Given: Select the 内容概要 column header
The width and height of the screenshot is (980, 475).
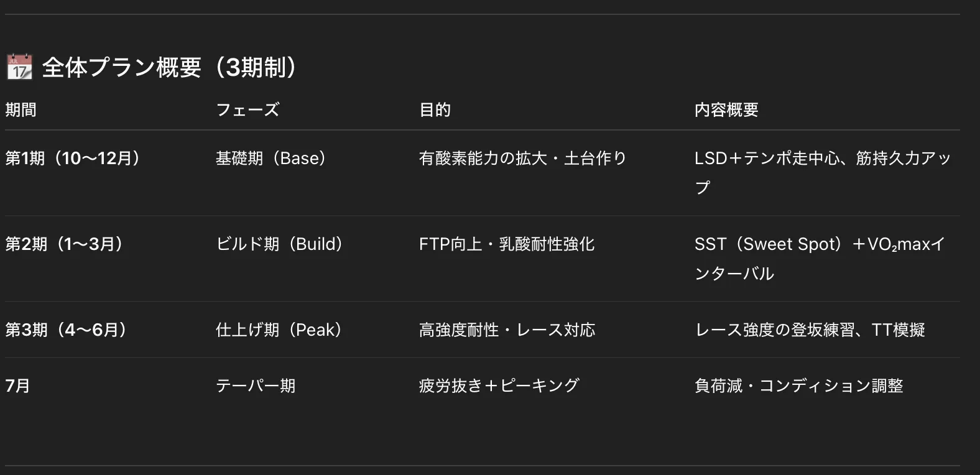Looking at the screenshot, I should 726,110.
